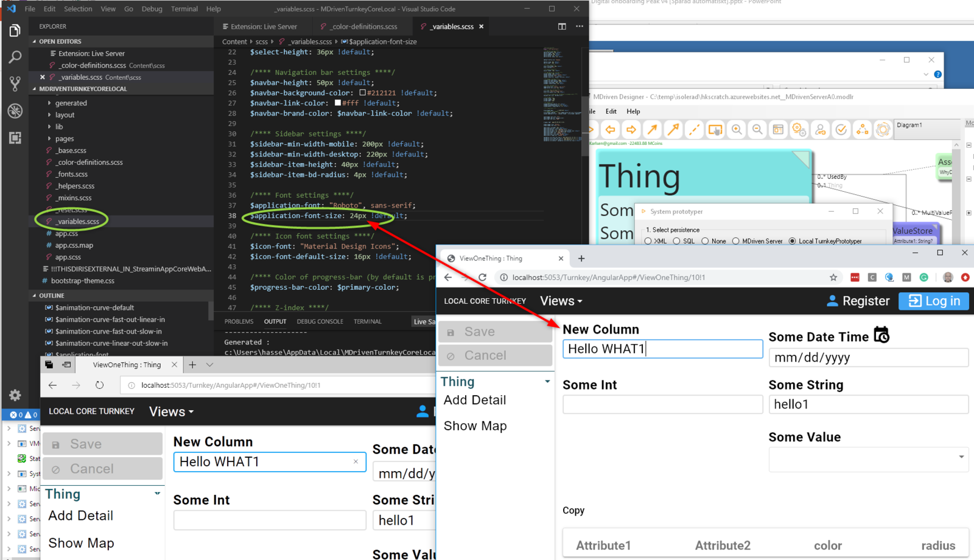Open the Some Value combo box

pos(868,460)
